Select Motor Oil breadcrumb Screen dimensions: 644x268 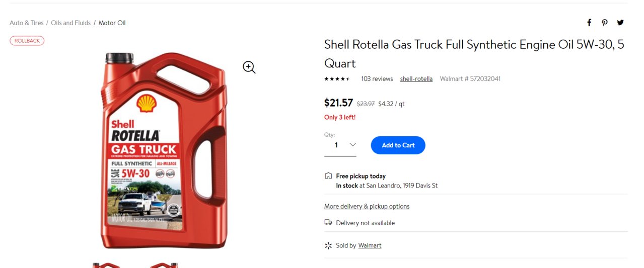click(112, 23)
